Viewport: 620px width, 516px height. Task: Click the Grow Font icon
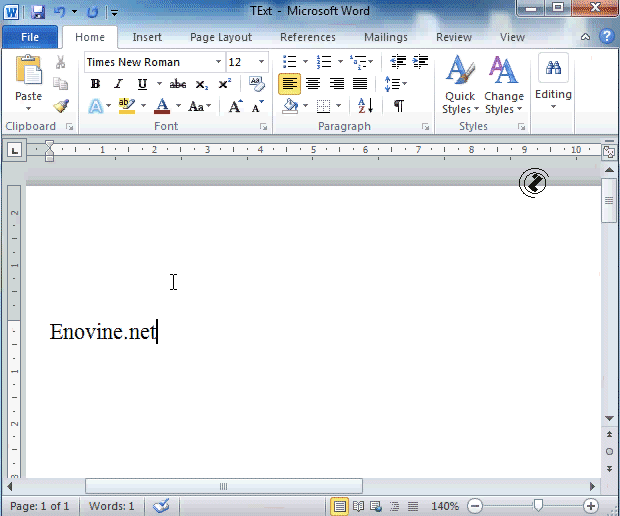coord(235,106)
